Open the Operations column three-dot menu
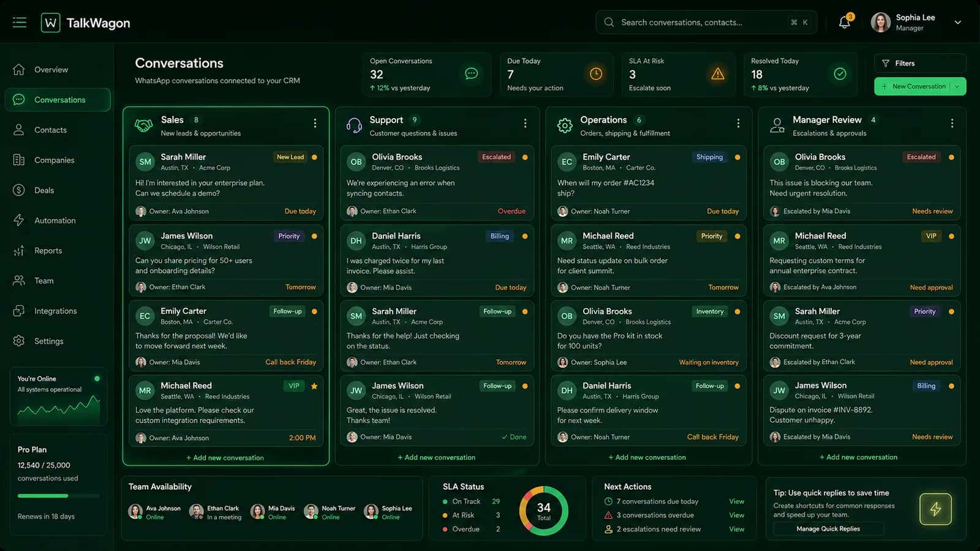 coord(738,124)
